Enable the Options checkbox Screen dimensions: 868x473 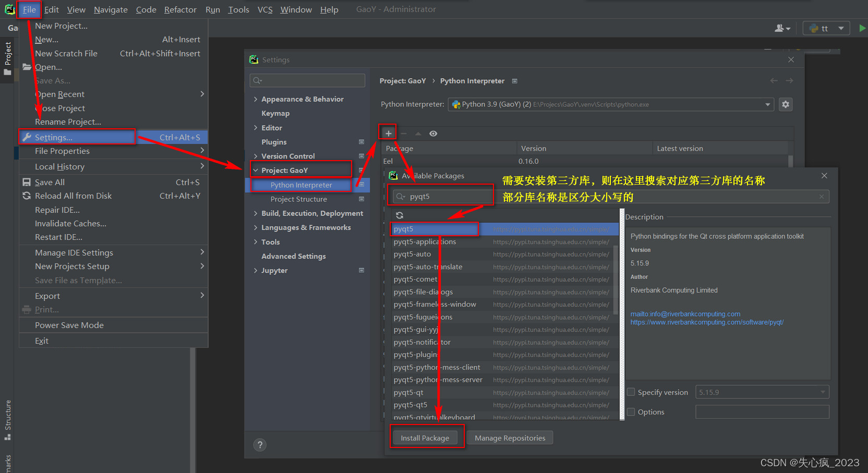[x=631, y=412]
